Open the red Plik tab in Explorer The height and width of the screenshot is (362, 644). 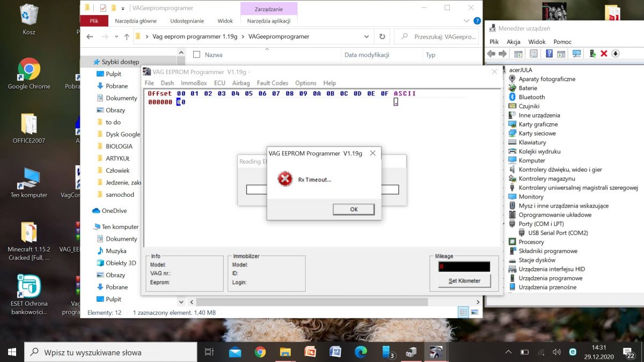[94, 21]
